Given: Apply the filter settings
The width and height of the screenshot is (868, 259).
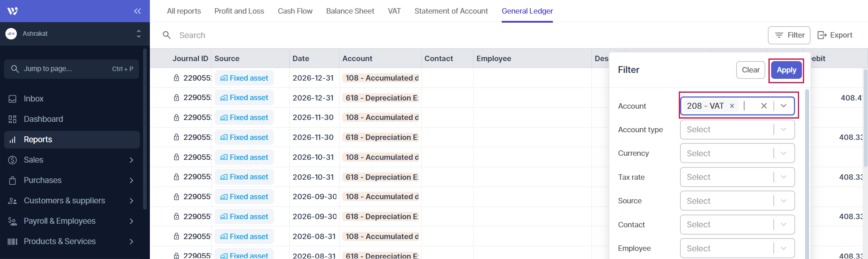Looking at the screenshot, I should click(786, 70).
